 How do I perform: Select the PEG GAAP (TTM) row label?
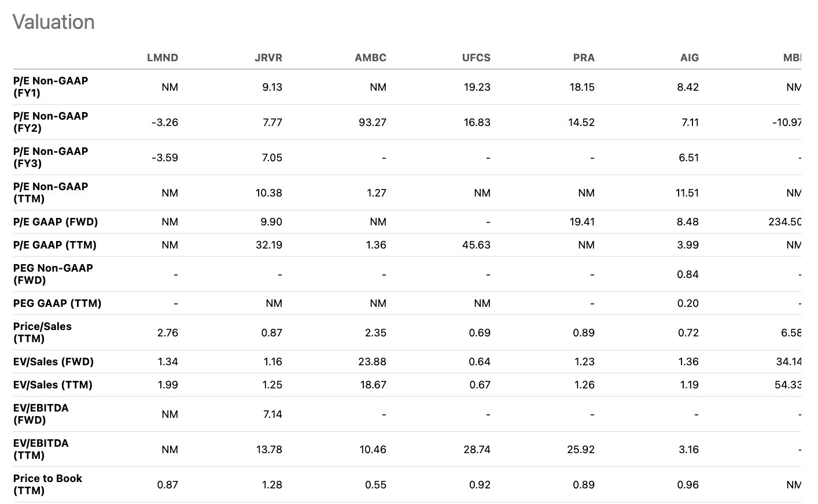coord(57,303)
